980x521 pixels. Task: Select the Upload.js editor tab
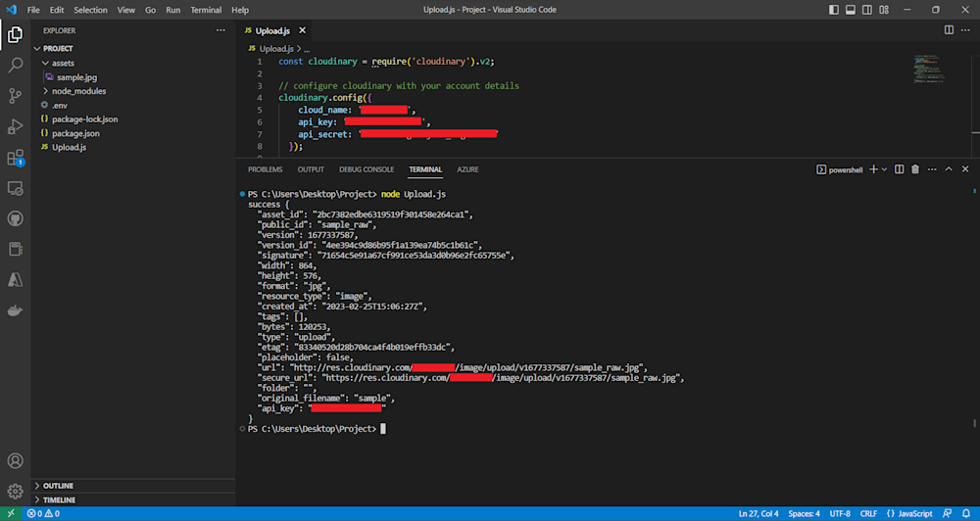(x=272, y=30)
